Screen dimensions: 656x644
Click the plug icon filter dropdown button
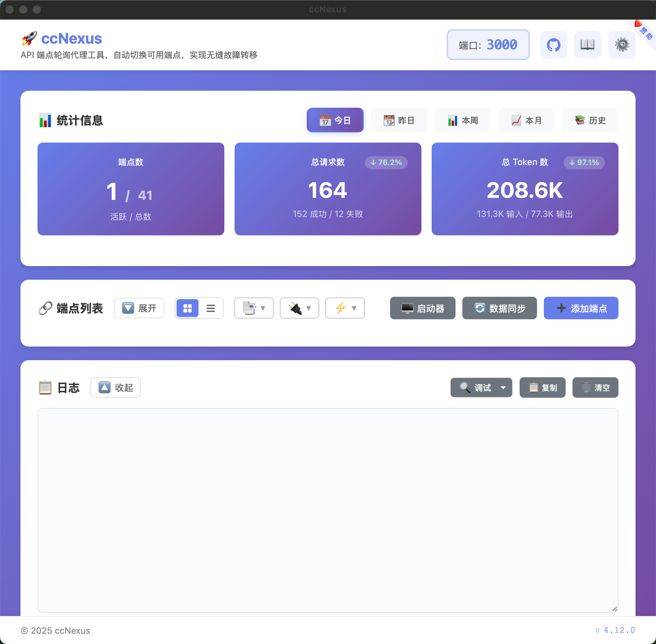click(x=299, y=308)
